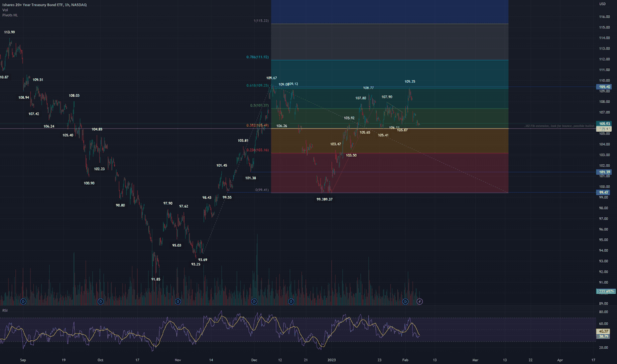Click the 2023 label on time axis

(332, 359)
